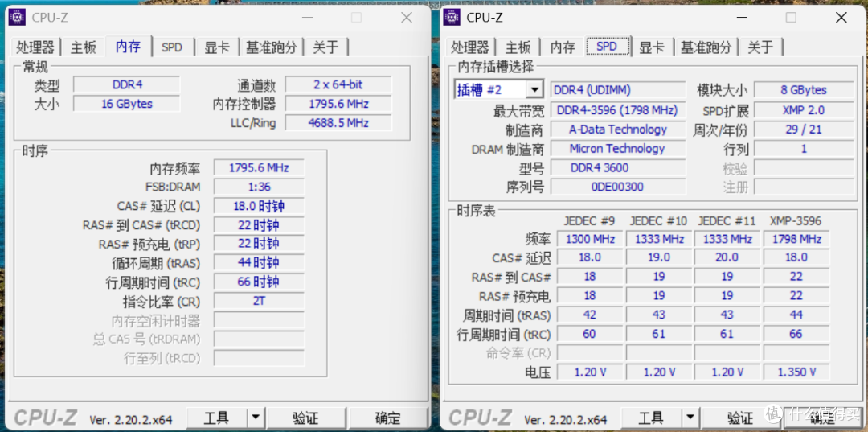The width and height of the screenshot is (868, 432).
Task: Expand 工具 dropdown arrow in right window
Action: pos(690,418)
